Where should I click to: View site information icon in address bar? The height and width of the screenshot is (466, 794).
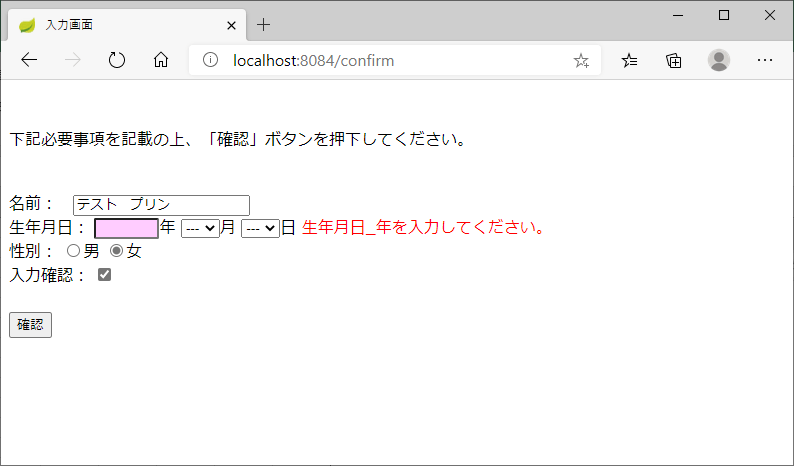210,60
